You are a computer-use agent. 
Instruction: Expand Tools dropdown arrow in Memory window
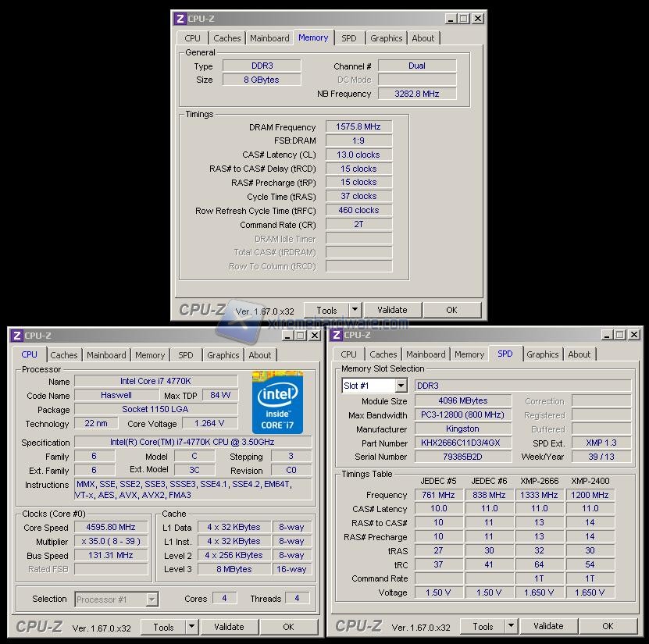tap(355, 310)
